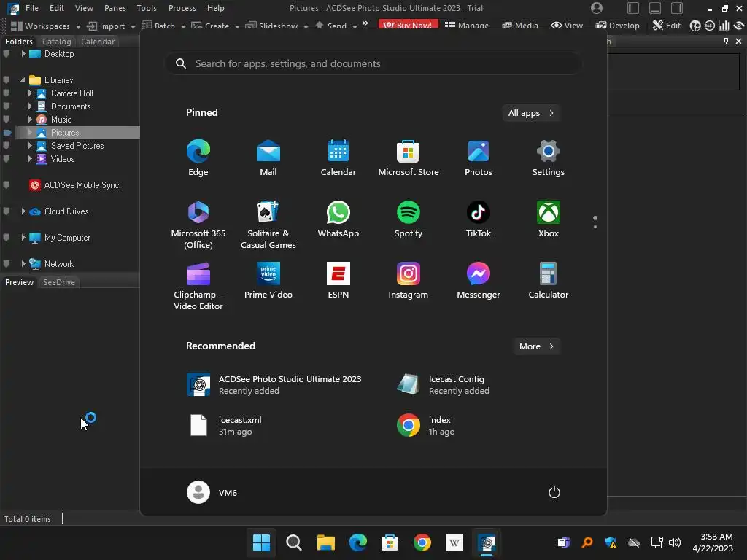Click the Buy Now! button

pos(409,26)
